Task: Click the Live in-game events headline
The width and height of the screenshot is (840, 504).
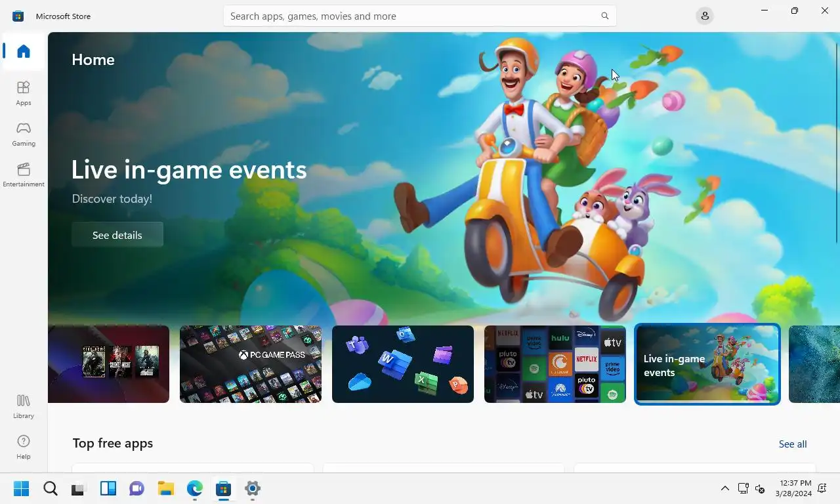Action: (189, 170)
